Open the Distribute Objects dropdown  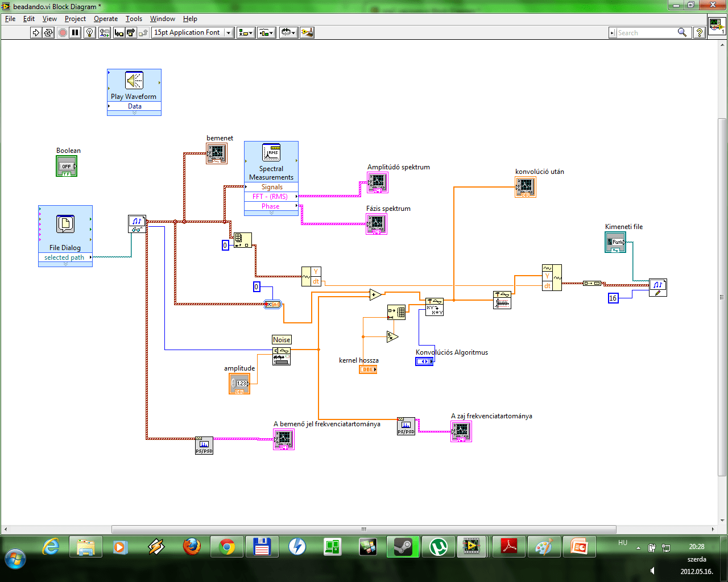click(266, 32)
